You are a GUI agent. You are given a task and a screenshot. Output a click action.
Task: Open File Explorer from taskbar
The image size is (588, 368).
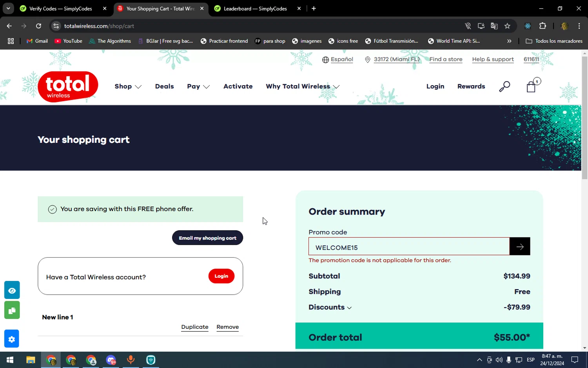pos(31,360)
